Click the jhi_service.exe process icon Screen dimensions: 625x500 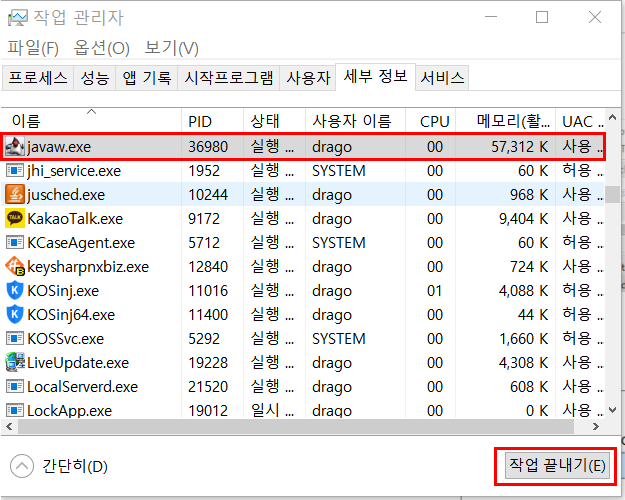[x=15, y=171]
